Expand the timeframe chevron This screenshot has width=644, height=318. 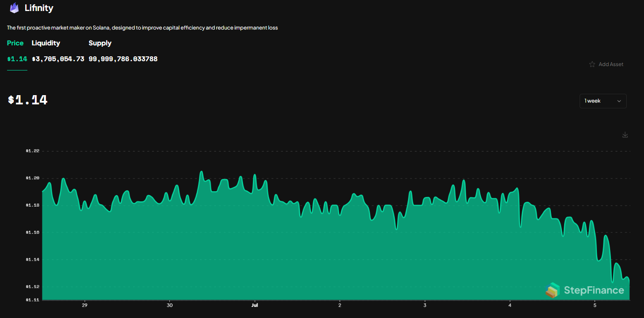[619, 101]
